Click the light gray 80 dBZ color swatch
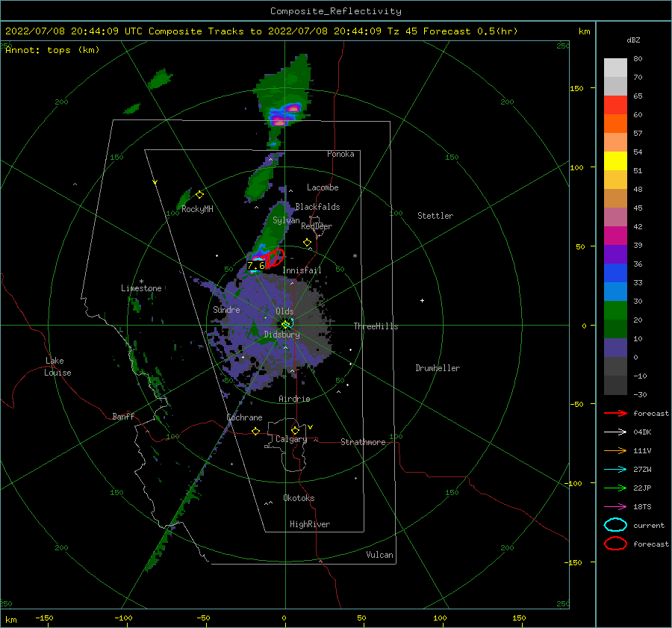The image size is (672, 628). [x=615, y=67]
